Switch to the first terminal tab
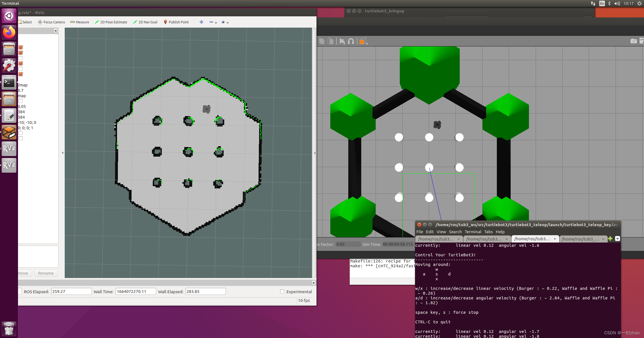644x338 pixels. click(x=436, y=239)
